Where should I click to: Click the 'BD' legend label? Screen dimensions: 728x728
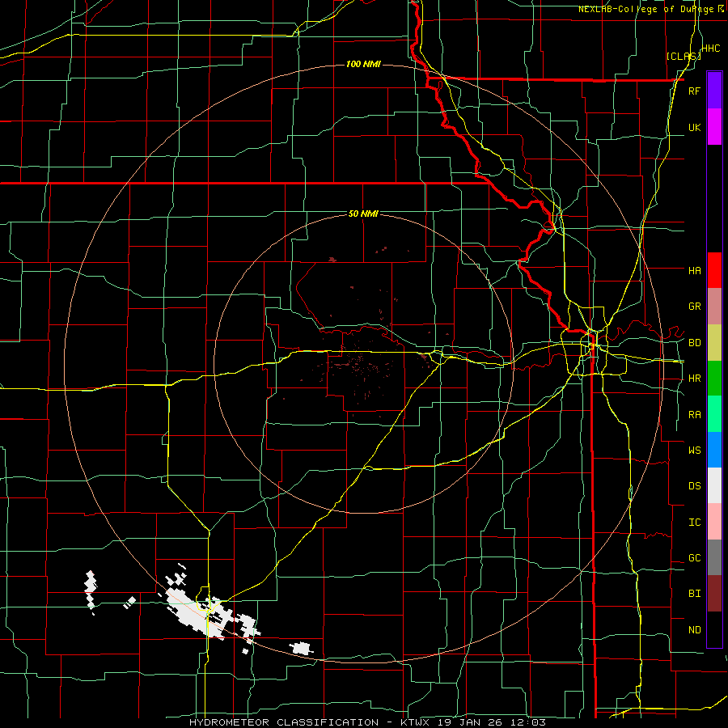click(x=694, y=343)
